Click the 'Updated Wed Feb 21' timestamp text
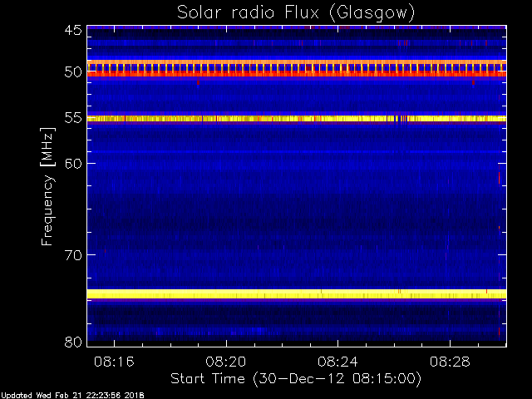Image resolution: width=532 pixels, height=399 pixels. pyautogui.click(x=72, y=396)
